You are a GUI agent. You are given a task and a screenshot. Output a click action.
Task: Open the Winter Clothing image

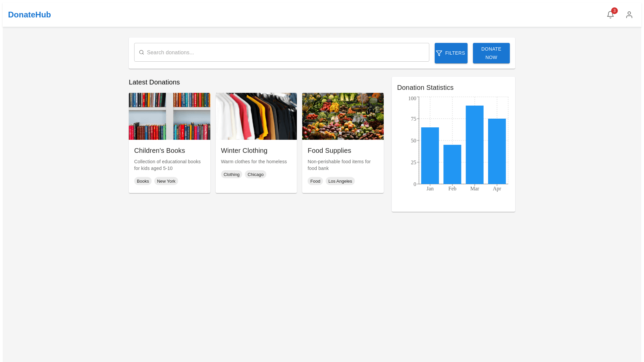coord(256,116)
